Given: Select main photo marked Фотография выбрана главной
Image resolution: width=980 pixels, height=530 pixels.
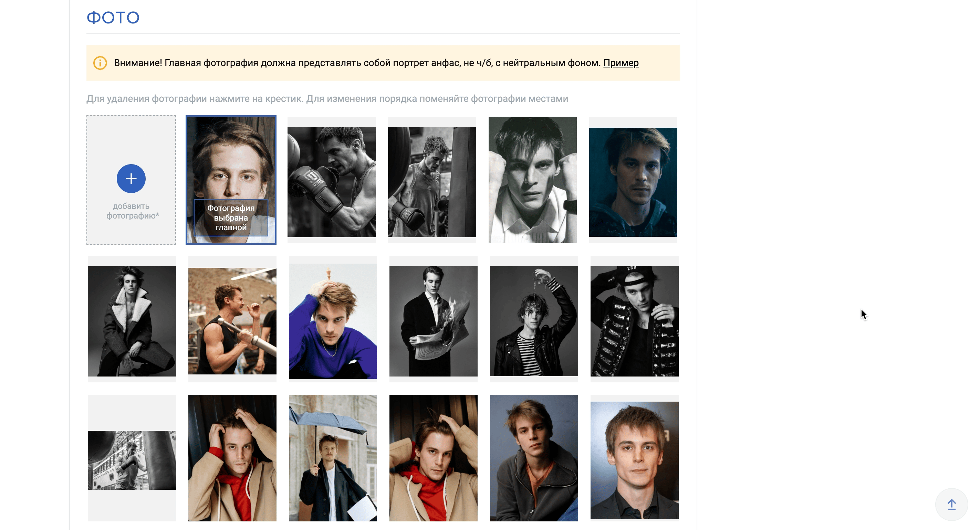Looking at the screenshot, I should coord(231,180).
